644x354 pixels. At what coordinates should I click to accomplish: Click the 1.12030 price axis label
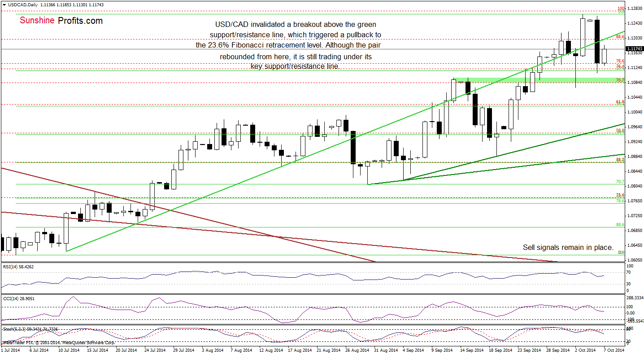635,38
